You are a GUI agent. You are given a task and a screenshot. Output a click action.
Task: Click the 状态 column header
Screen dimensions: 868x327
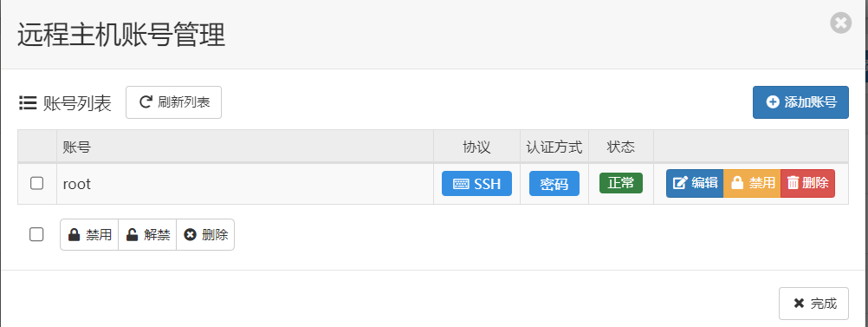621,147
